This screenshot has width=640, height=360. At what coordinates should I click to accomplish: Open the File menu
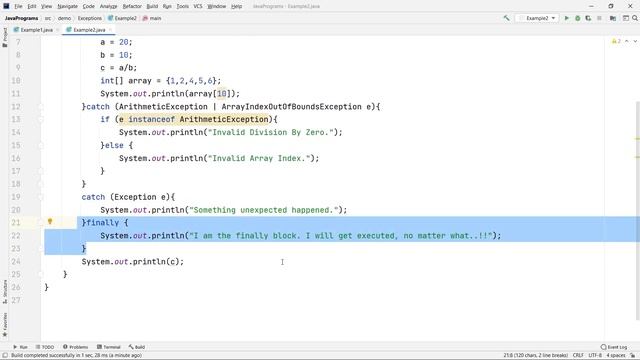click(x=18, y=6)
